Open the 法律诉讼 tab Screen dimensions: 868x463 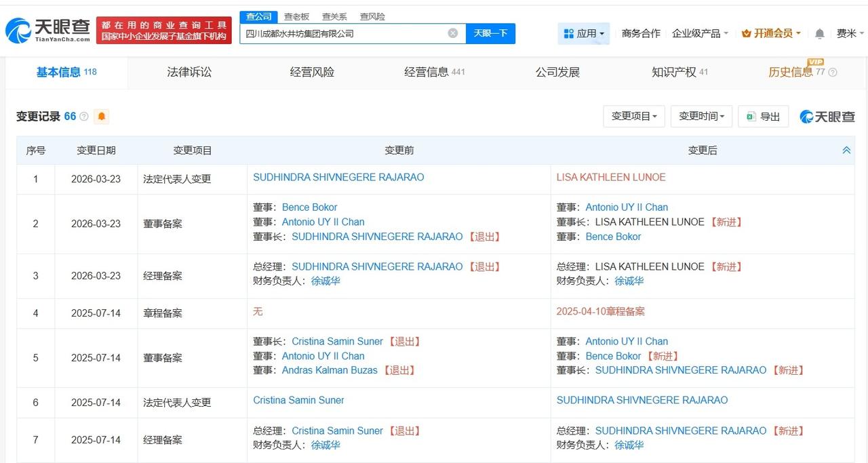[189, 72]
